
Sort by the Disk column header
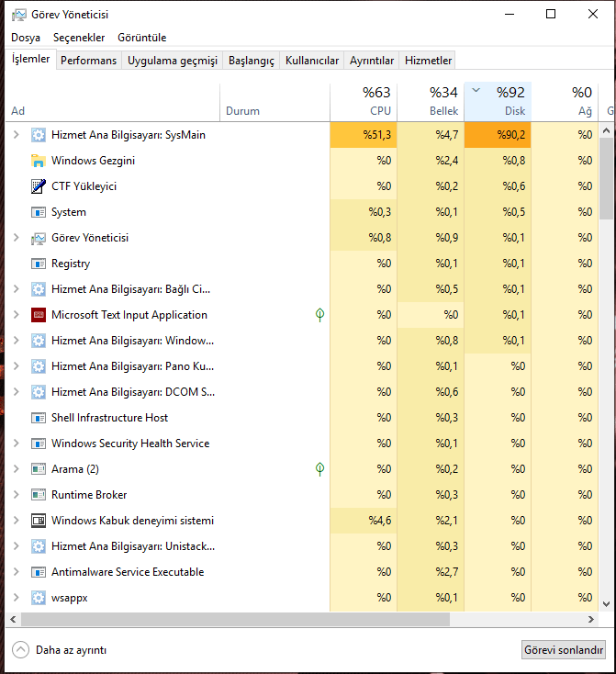(x=498, y=102)
